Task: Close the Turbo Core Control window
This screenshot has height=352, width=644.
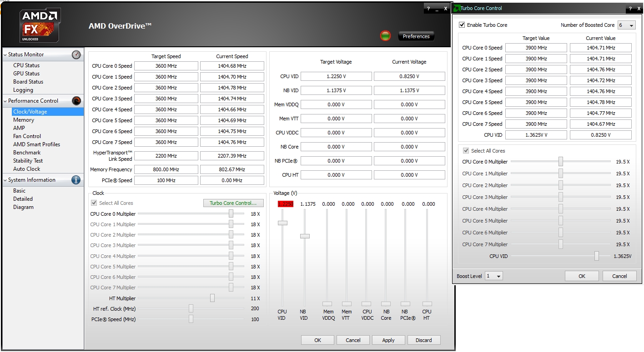Action: (639, 8)
